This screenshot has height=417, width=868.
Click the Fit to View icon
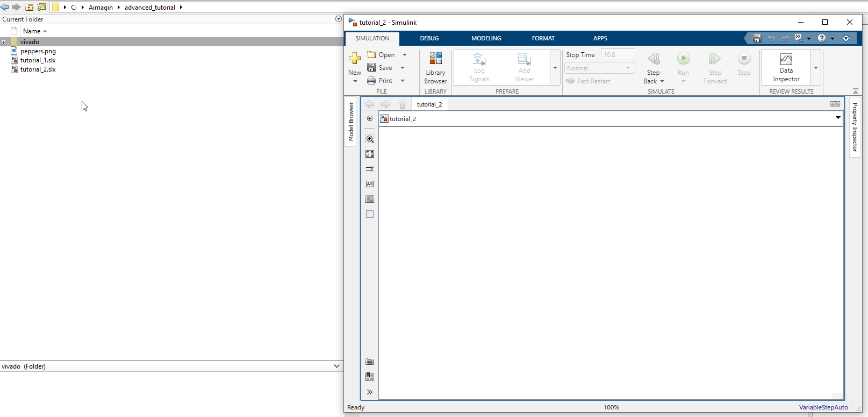click(370, 154)
